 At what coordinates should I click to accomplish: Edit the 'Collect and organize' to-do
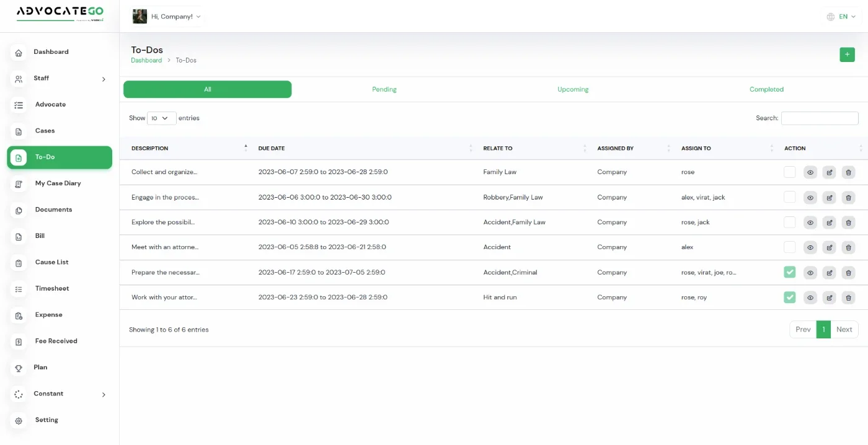(829, 172)
